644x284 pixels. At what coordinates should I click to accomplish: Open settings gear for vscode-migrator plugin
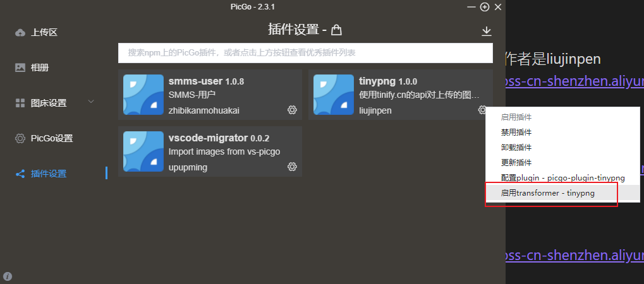[292, 167]
